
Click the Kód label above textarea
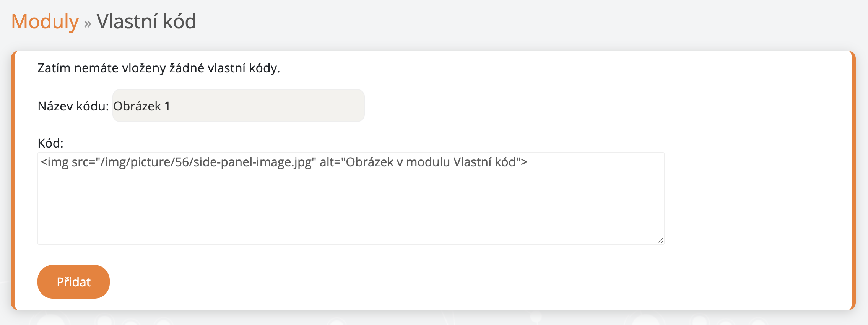click(50, 143)
